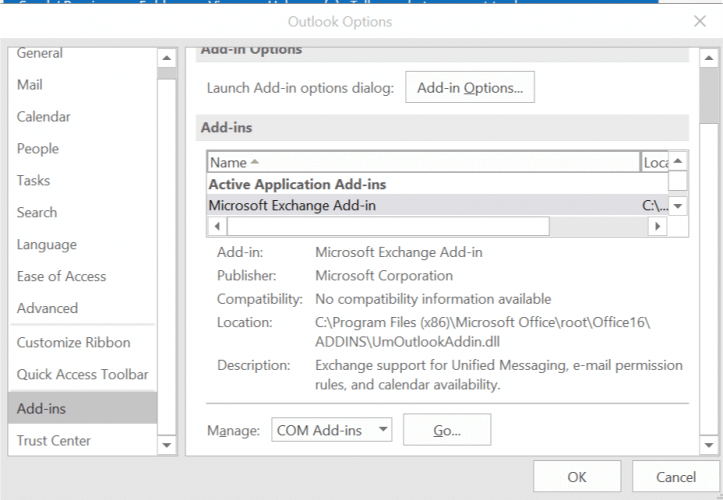This screenshot has height=500, width=723.
Task: Click the Go... button next to Manage
Action: click(447, 430)
